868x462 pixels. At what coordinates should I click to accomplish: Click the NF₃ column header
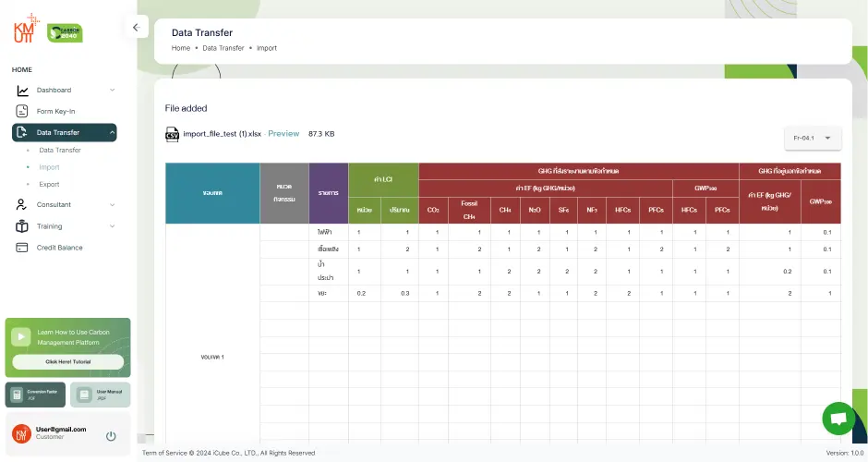pyautogui.click(x=591, y=210)
